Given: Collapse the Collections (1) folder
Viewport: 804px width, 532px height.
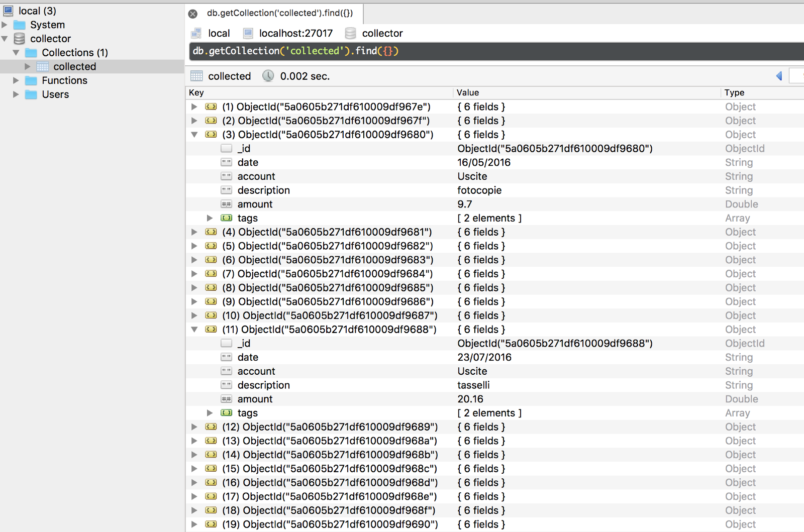Looking at the screenshot, I should tap(16, 53).
